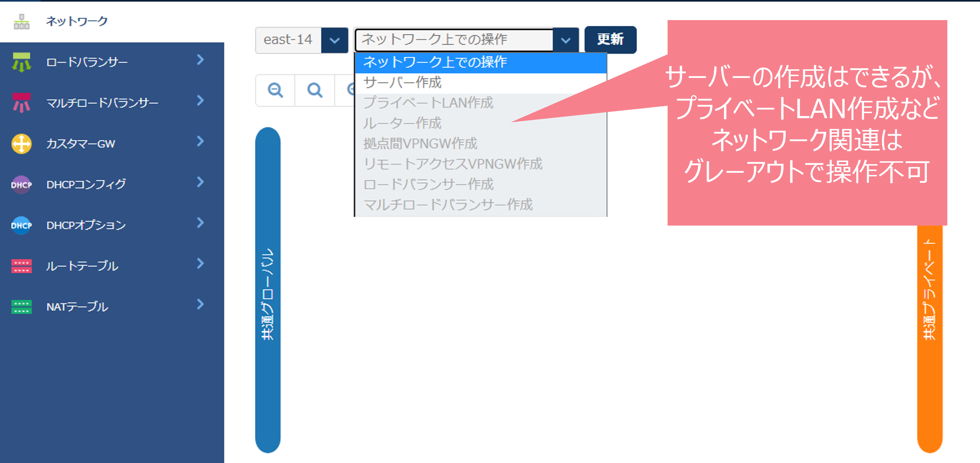Select the highlighted ネットワーク上での操作 option
Image resolution: width=980 pixels, height=463 pixels.
click(x=435, y=62)
